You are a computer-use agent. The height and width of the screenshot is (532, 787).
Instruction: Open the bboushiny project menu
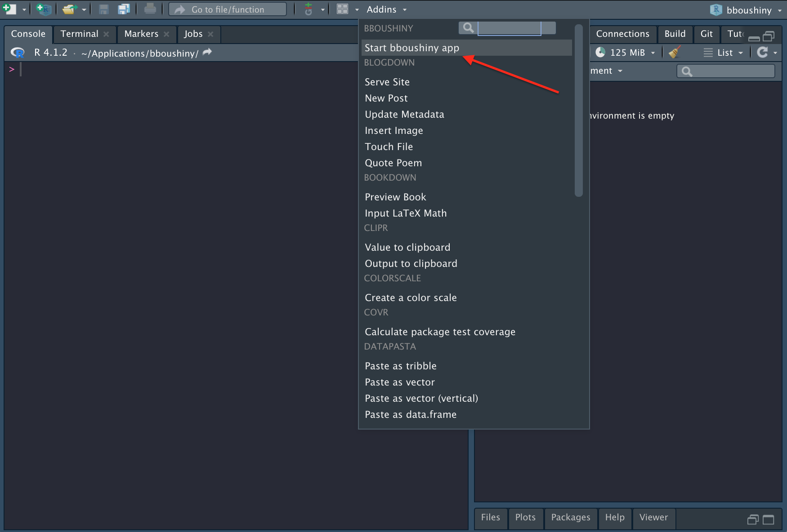pos(747,10)
